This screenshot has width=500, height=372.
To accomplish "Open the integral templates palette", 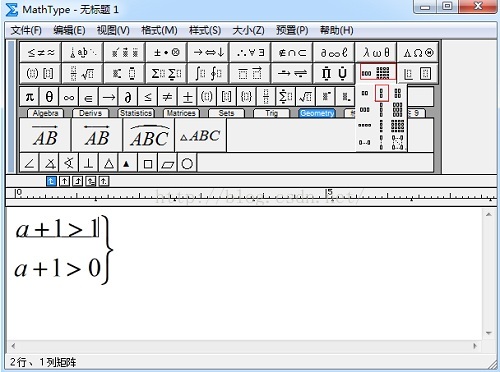I will coord(208,73).
